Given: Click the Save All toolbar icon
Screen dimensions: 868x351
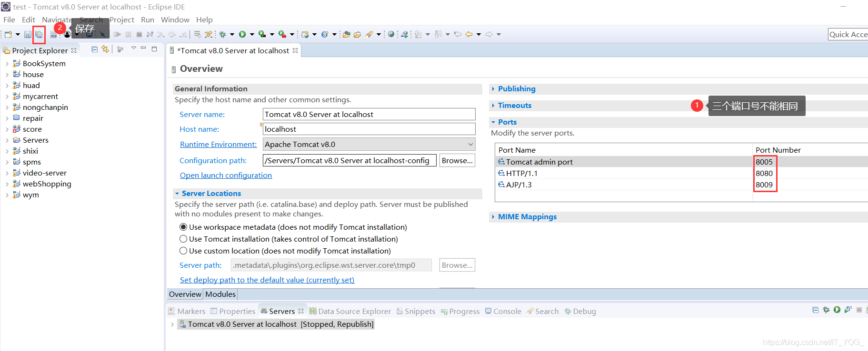Looking at the screenshot, I should [39, 35].
